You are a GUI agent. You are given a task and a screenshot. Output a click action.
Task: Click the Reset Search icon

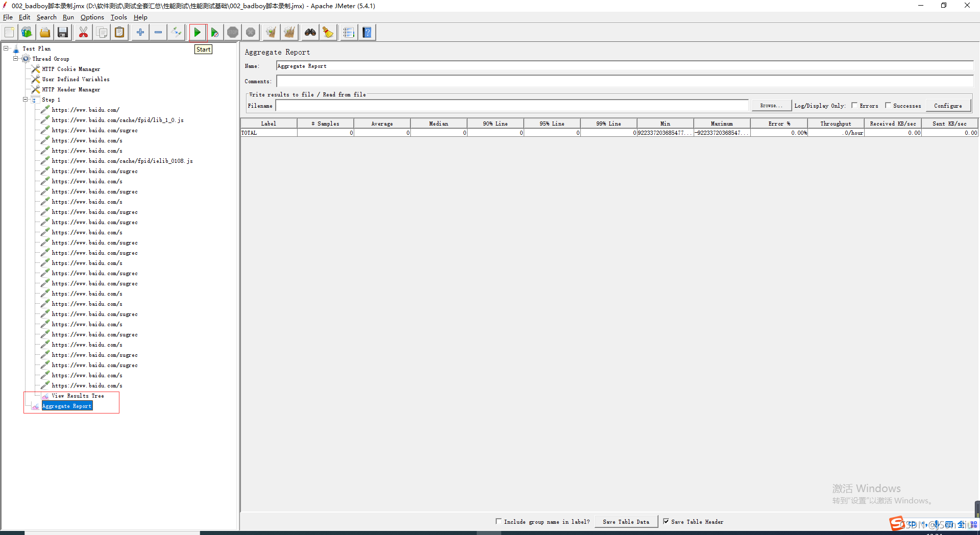pyautogui.click(x=328, y=33)
